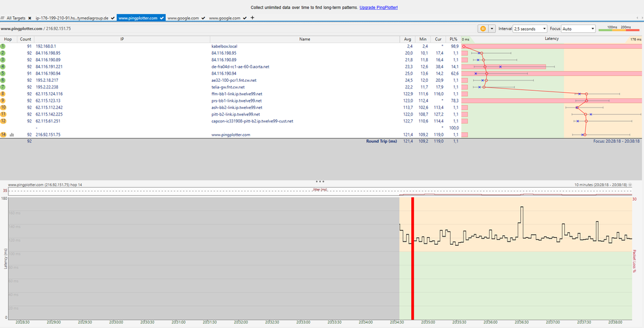Click the checkmark on www.pingplotter.com tab

[x=162, y=18]
